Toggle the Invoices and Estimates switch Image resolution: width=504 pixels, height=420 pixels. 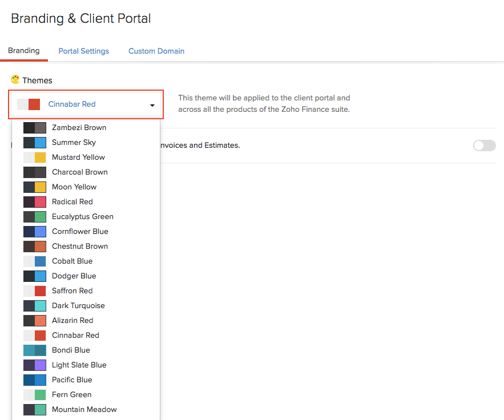[484, 146]
